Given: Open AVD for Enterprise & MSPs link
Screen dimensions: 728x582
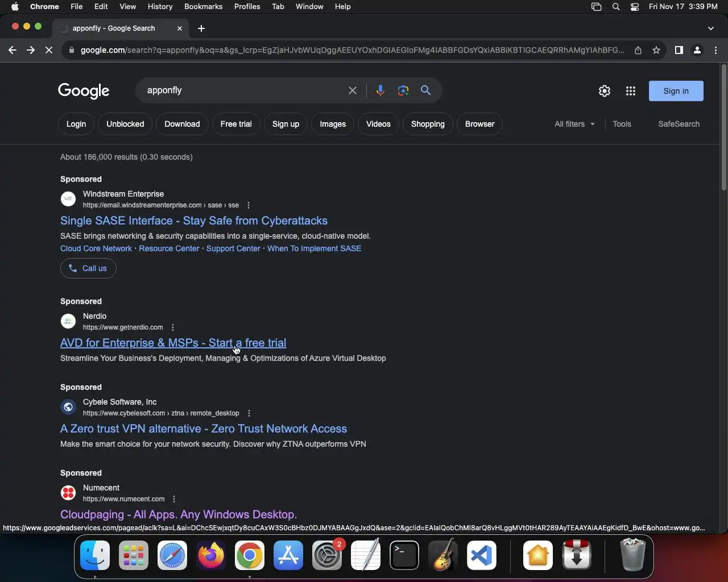Looking at the screenshot, I should [x=173, y=343].
